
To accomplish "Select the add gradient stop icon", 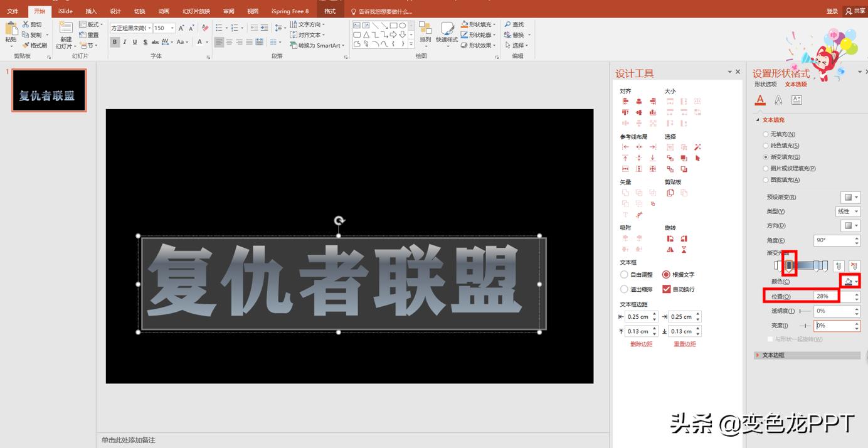I will tap(839, 265).
